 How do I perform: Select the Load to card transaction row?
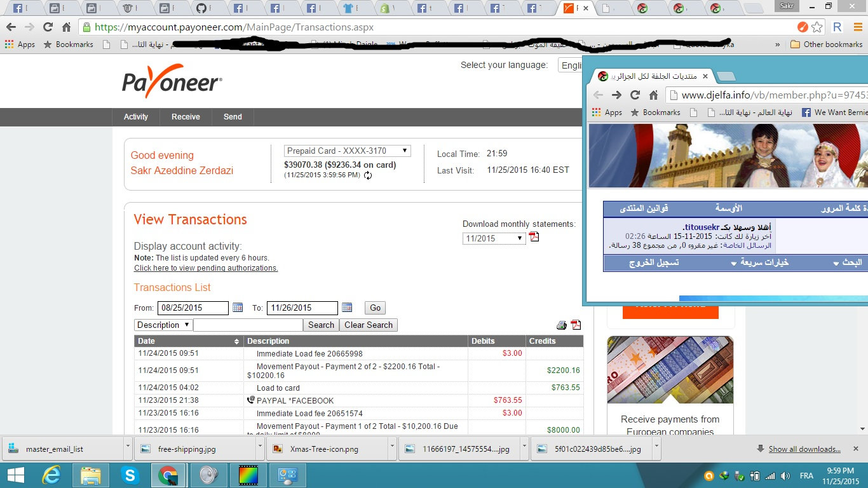(x=359, y=388)
